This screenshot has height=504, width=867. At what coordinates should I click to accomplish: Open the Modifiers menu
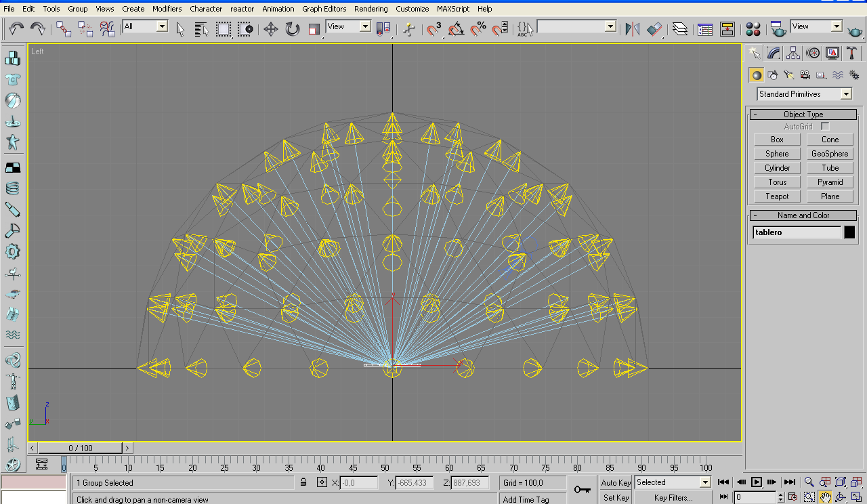click(x=167, y=9)
